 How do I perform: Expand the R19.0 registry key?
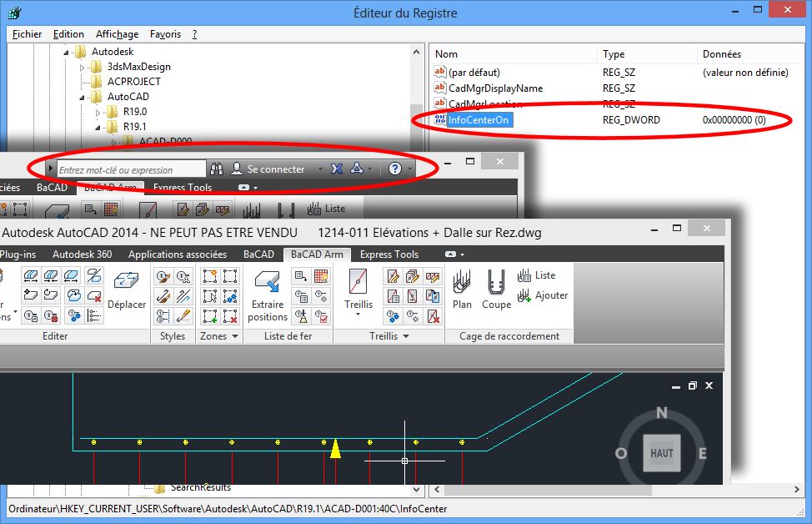98,113
